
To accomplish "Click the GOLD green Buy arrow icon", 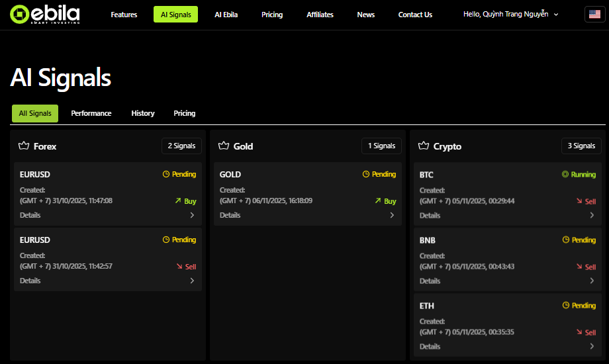I will click(378, 201).
